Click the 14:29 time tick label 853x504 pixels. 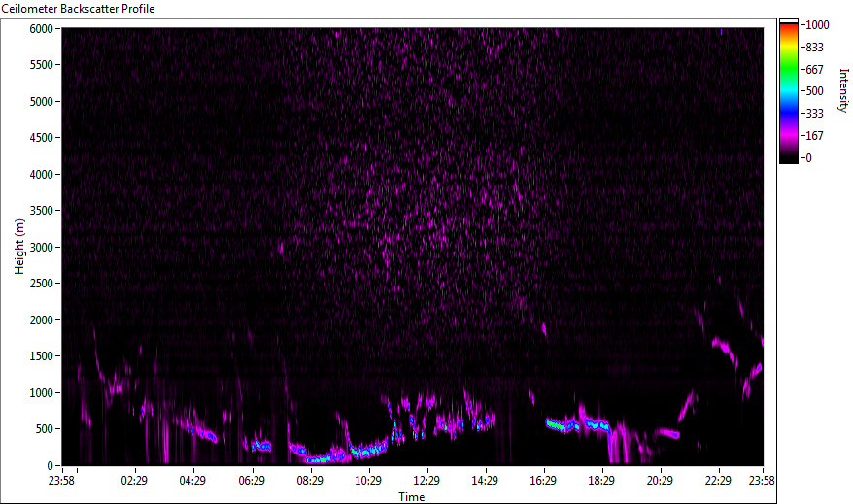pyautogui.click(x=485, y=481)
